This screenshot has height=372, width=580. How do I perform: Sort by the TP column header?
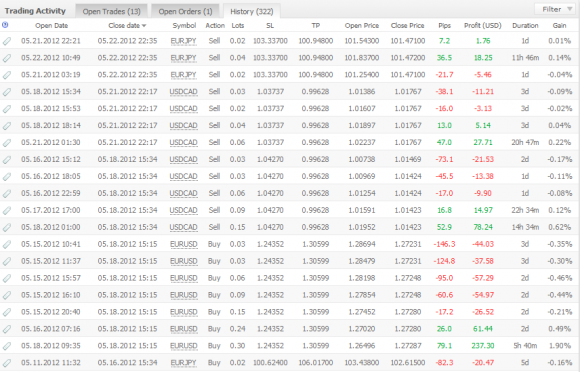(x=316, y=26)
